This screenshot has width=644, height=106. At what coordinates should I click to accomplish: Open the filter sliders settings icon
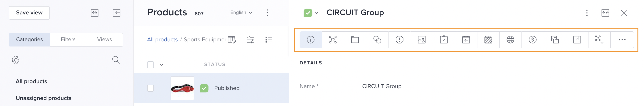[250, 40]
